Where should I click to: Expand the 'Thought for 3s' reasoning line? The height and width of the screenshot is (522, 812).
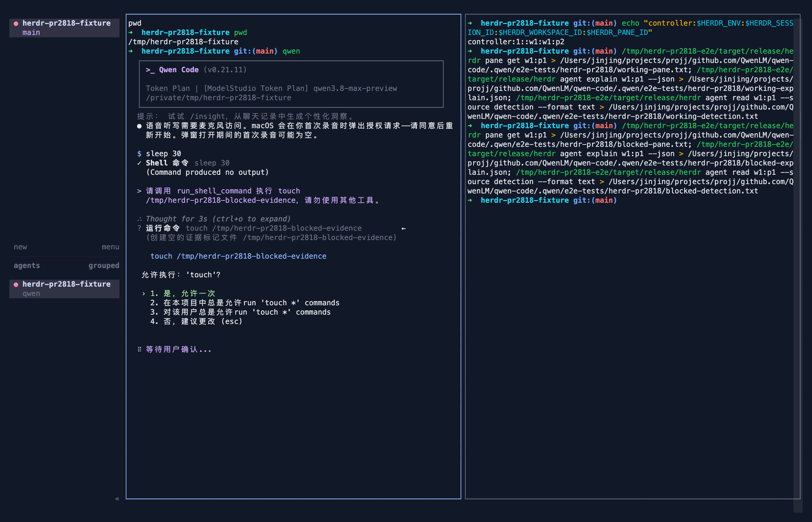coord(218,219)
